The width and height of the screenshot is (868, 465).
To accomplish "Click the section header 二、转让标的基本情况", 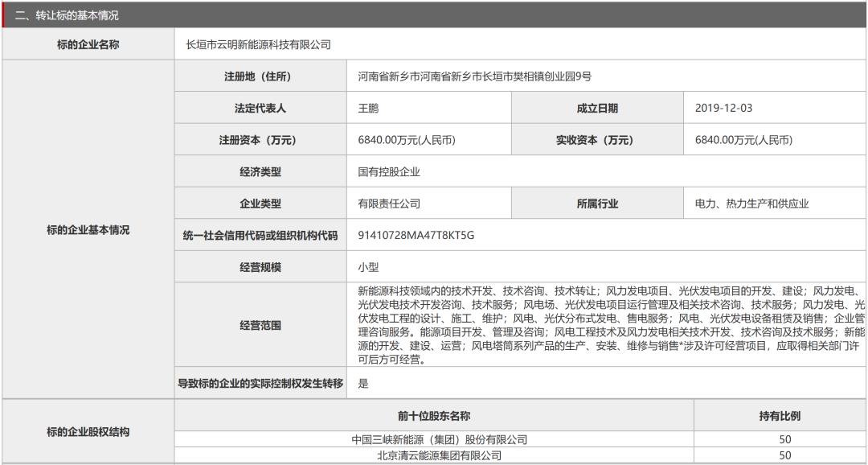I will [x=68, y=15].
